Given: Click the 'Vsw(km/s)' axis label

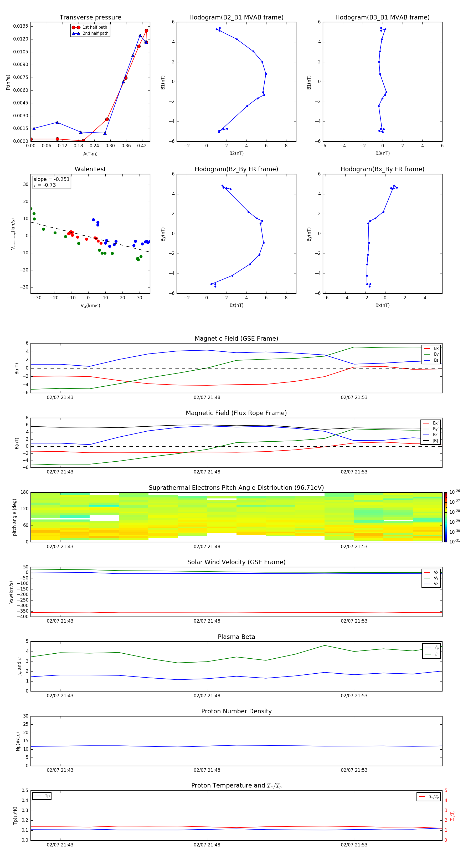Looking at the screenshot, I should tap(11, 592).
